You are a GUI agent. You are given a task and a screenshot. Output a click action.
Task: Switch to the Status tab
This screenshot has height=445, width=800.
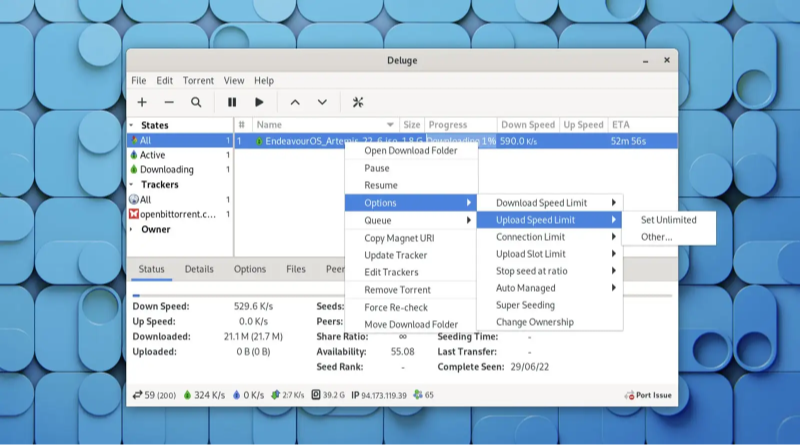152,269
